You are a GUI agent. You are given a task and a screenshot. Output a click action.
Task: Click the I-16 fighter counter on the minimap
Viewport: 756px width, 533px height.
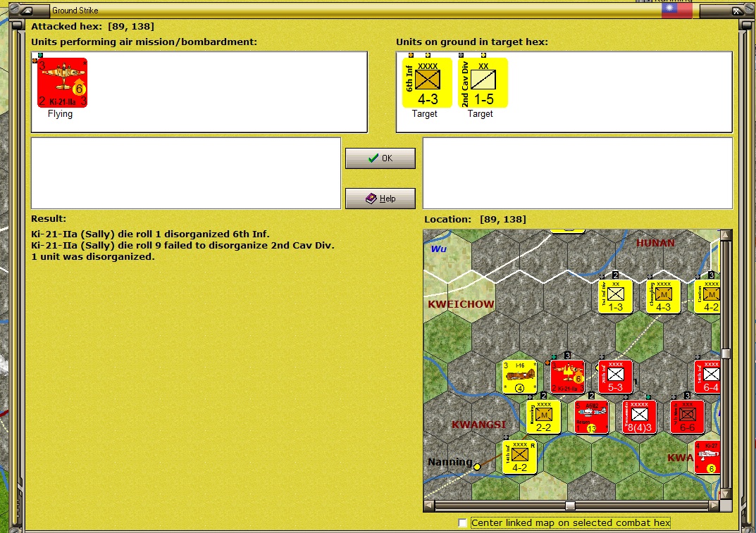pyautogui.click(x=519, y=377)
